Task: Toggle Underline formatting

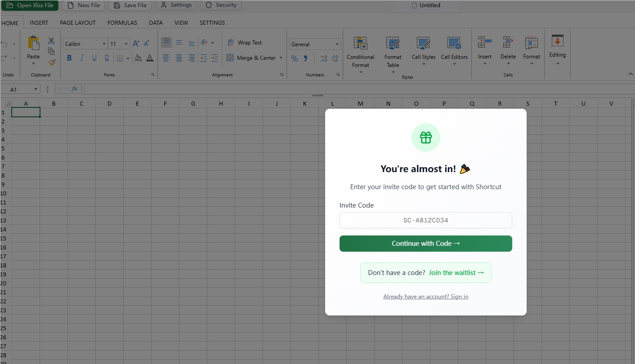Action: coord(94,58)
